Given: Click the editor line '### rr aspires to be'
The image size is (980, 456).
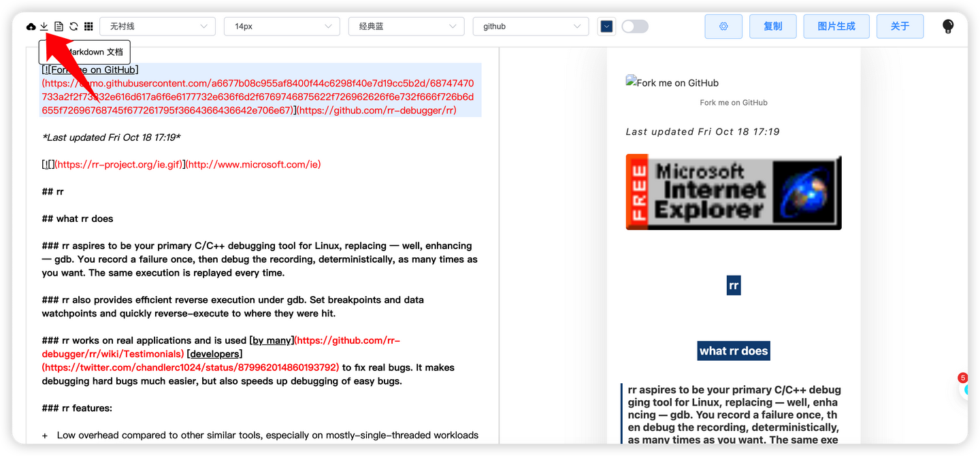Looking at the screenshot, I should point(260,259).
